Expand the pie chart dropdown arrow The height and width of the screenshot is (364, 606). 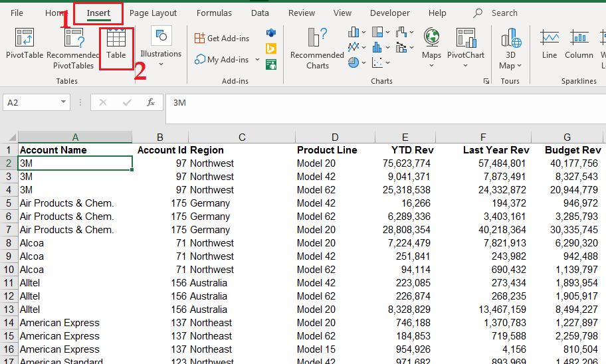pos(363,62)
